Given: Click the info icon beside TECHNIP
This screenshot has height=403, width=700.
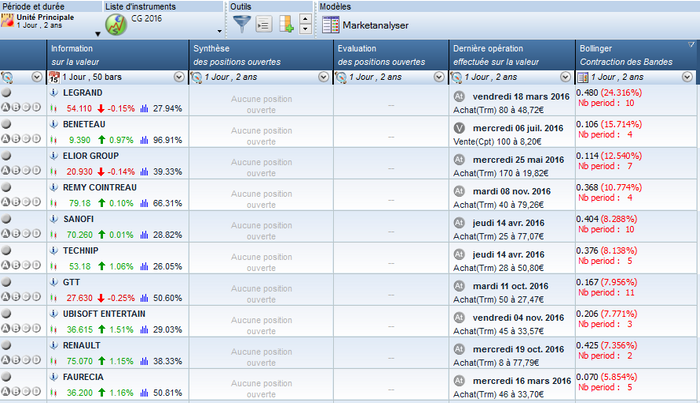Looking at the screenshot, I should point(54,251).
